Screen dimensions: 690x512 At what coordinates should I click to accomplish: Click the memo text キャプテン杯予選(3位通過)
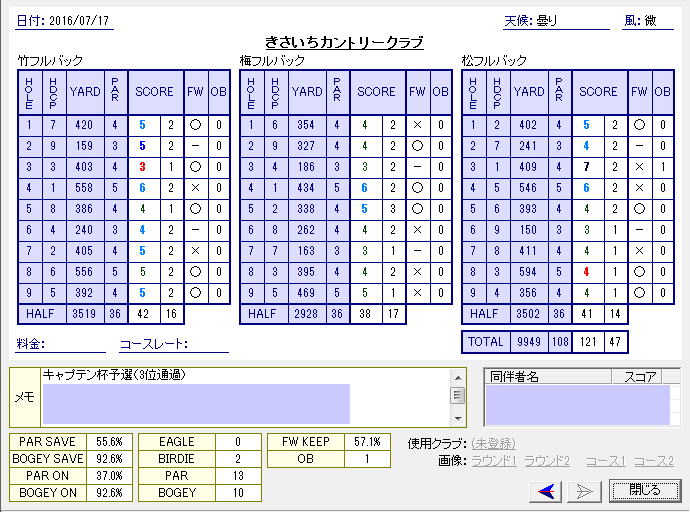(x=114, y=375)
